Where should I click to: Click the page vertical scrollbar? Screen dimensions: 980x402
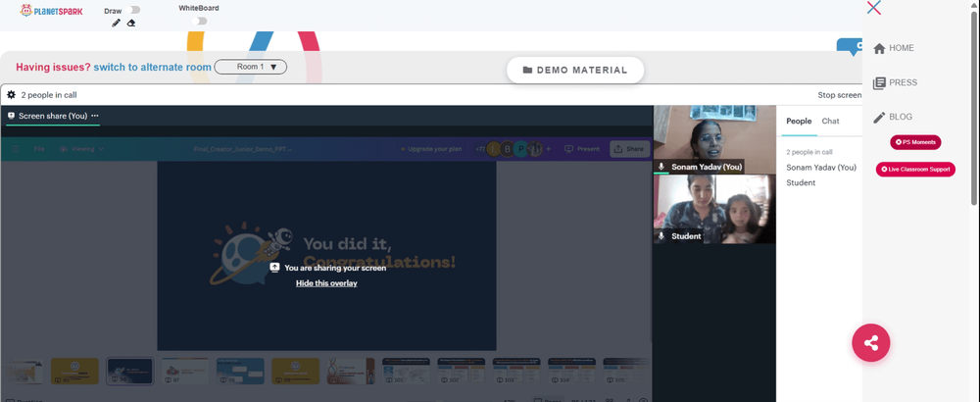(x=975, y=106)
